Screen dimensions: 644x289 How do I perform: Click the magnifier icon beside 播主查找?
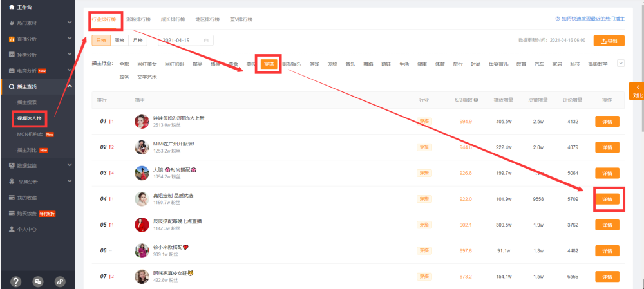coord(12,86)
